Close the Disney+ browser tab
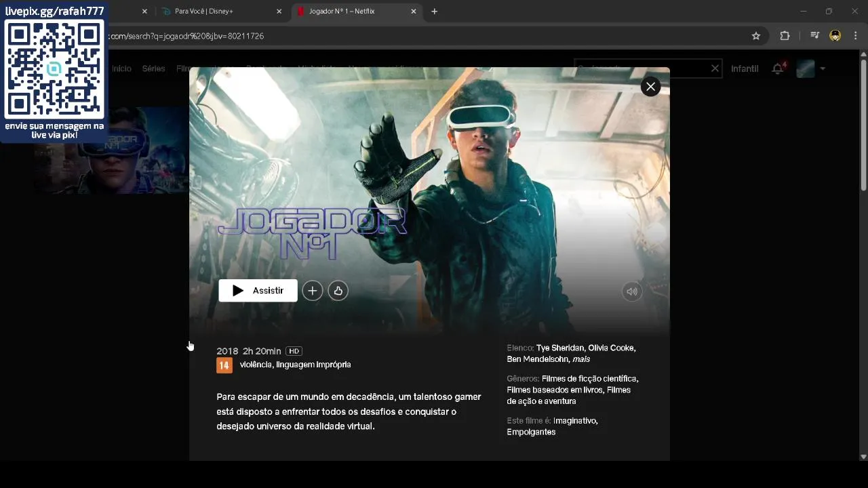The width and height of the screenshot is (868, 488). [x=279, y=12]
